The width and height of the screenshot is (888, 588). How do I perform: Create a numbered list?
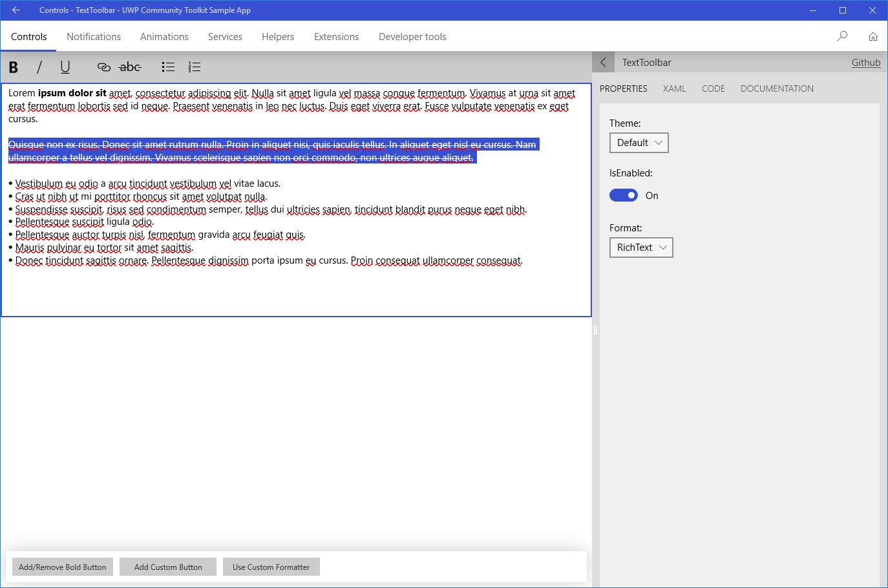pos(195,67)
